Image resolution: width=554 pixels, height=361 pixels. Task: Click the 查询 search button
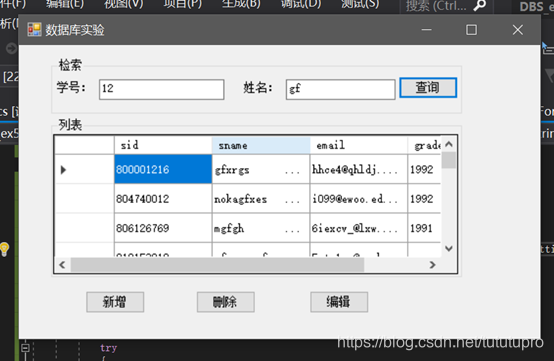(x=428, y=88)
